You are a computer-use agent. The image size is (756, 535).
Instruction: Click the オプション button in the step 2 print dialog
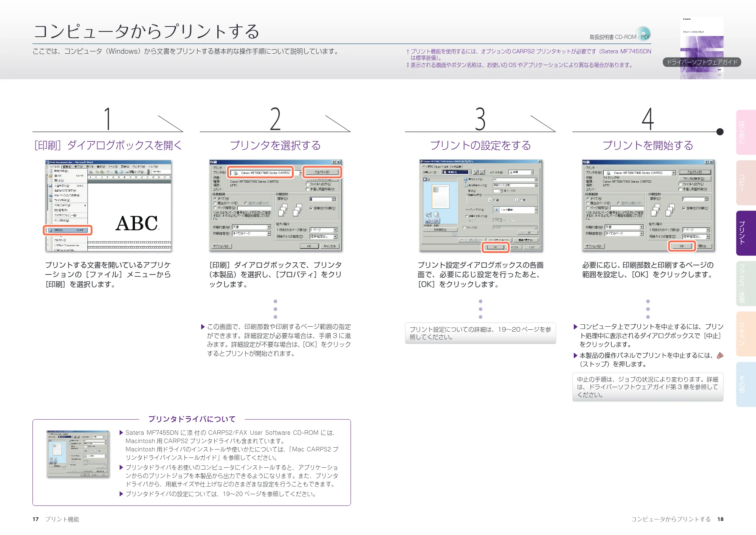pos(222,246)
